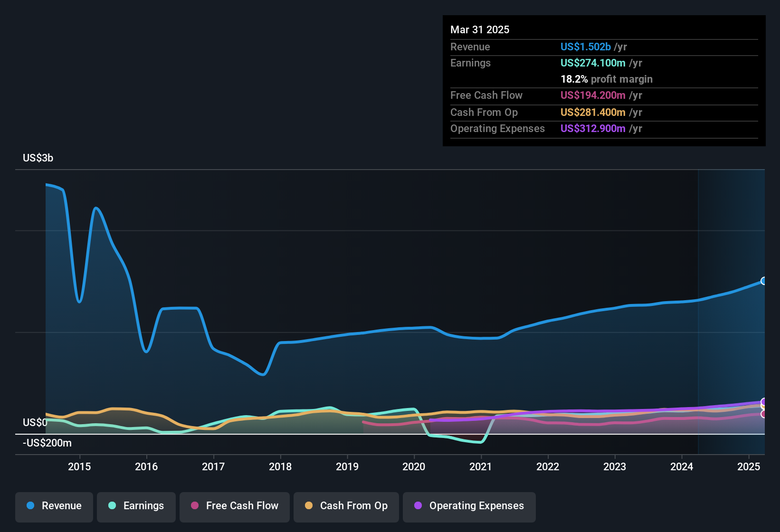Click the US$194.200m free cash flow value
Viewport: 780px width, 532px height.
[593, 95]
